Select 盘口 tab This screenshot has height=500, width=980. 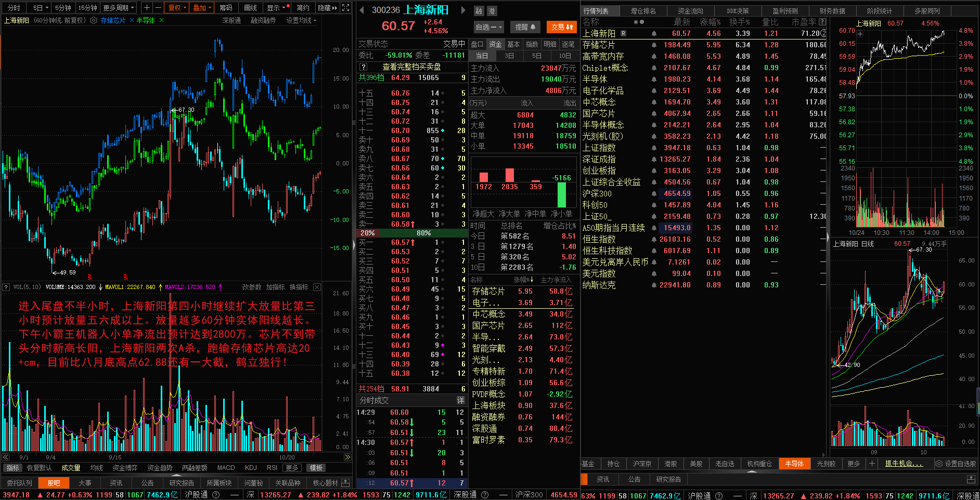pyautogui.click(x=477, y=44)
